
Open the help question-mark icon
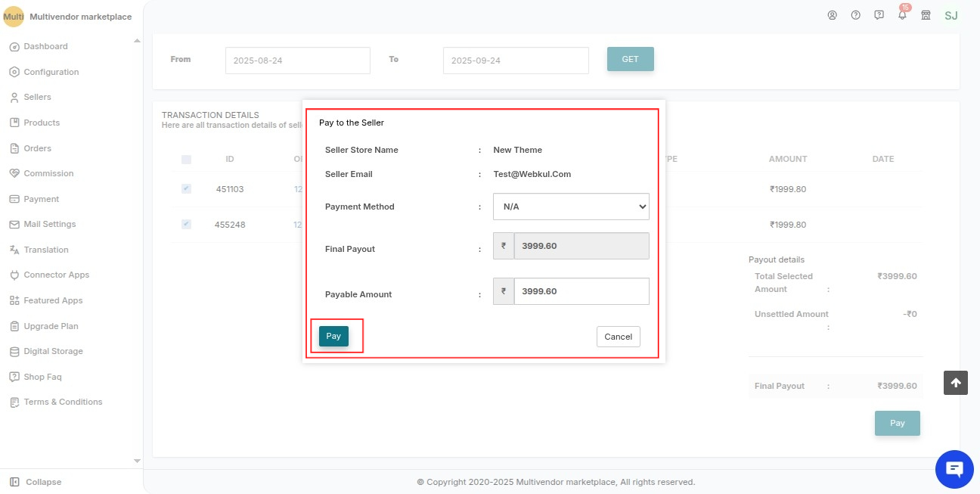[x=855, y=14]
